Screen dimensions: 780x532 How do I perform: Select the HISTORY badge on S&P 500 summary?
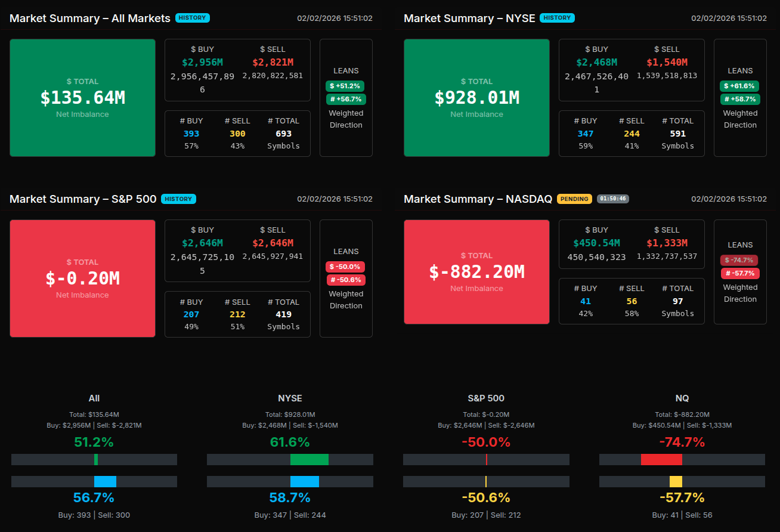pyautogui.click(x=178, y=199)
